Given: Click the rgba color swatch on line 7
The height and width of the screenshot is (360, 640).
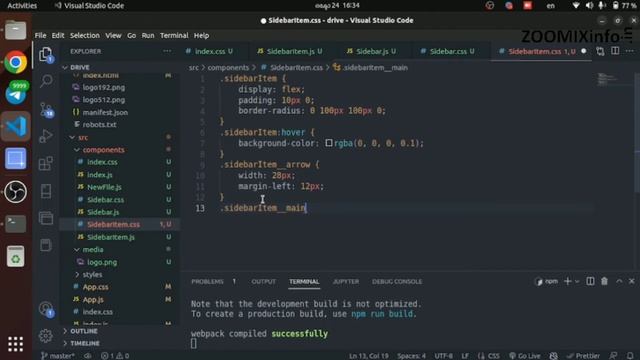Looking at the screenshot, I should [x=329, y=143].
